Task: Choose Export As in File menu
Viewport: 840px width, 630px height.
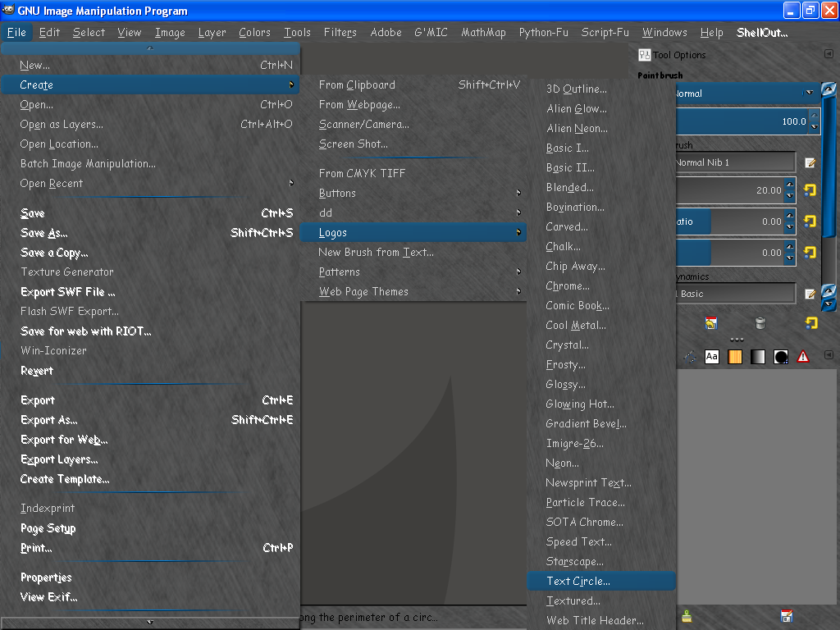Action: (150, 419)
